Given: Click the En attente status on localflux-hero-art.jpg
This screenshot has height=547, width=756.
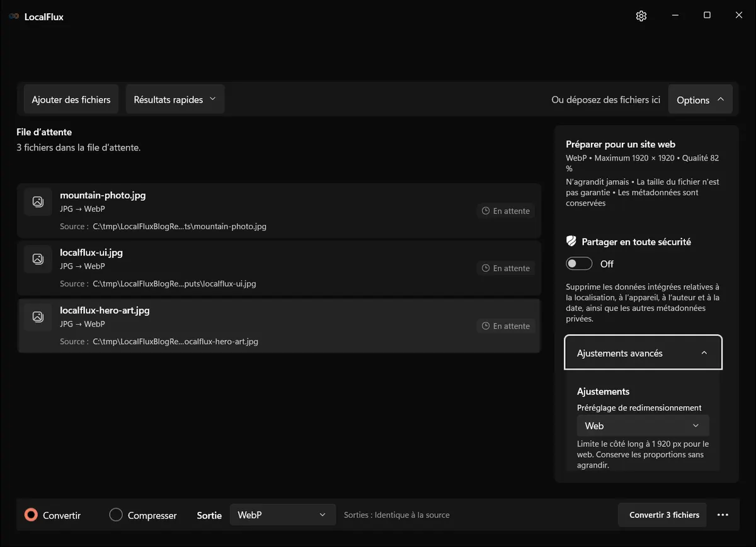Looking at the screenshot, I should coord(506,326).
